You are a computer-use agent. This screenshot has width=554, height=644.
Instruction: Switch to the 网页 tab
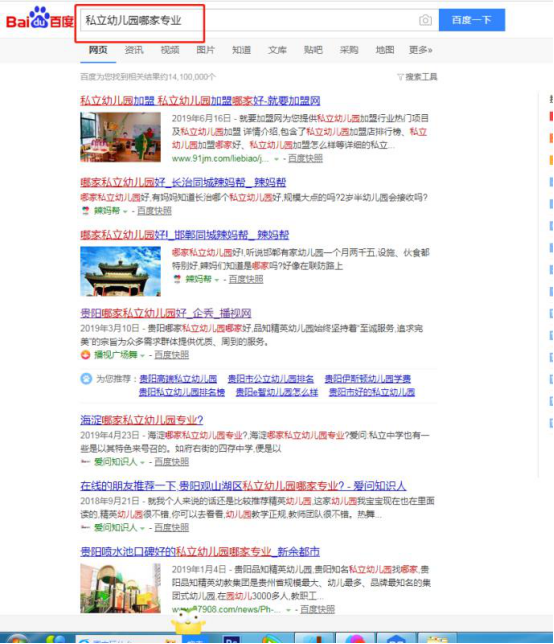click(x=98, y=50)
